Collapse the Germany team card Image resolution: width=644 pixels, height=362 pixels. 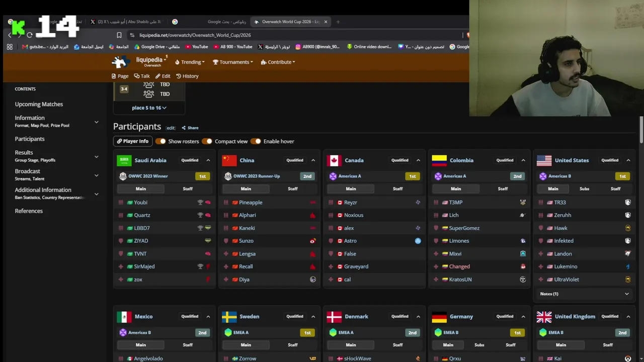523,317
